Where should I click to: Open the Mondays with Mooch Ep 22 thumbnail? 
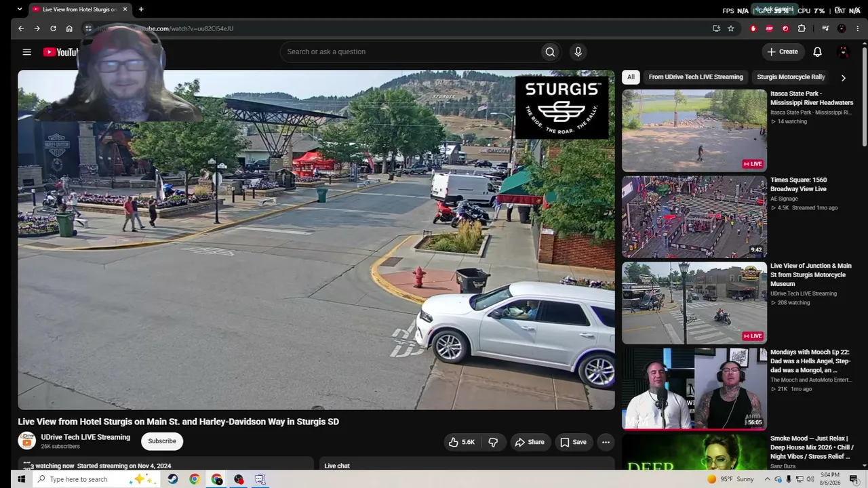(694, 389)
